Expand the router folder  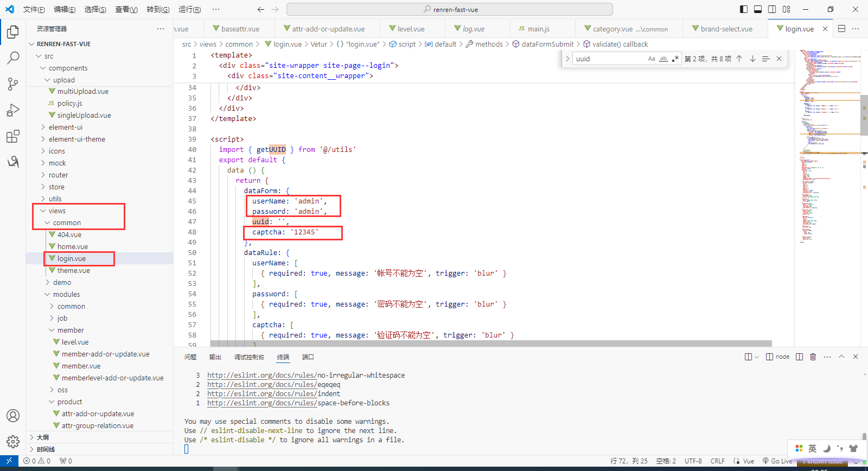coord(58,175)
